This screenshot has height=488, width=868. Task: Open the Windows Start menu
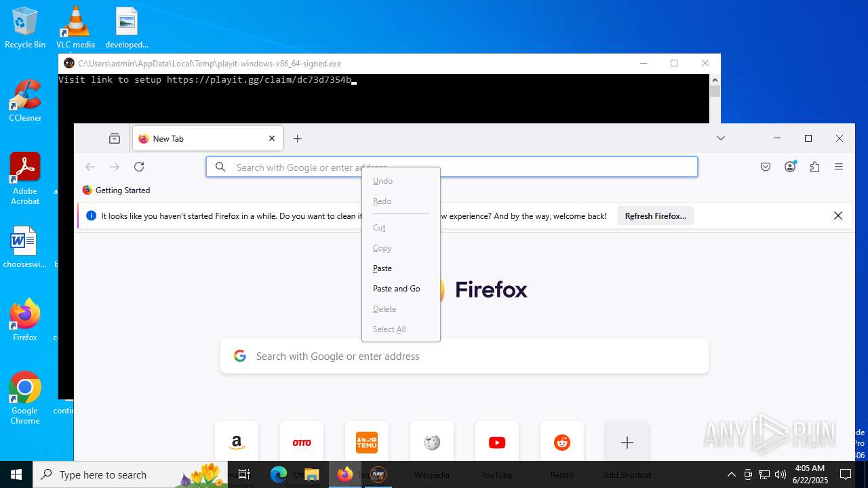click(16, 474)
